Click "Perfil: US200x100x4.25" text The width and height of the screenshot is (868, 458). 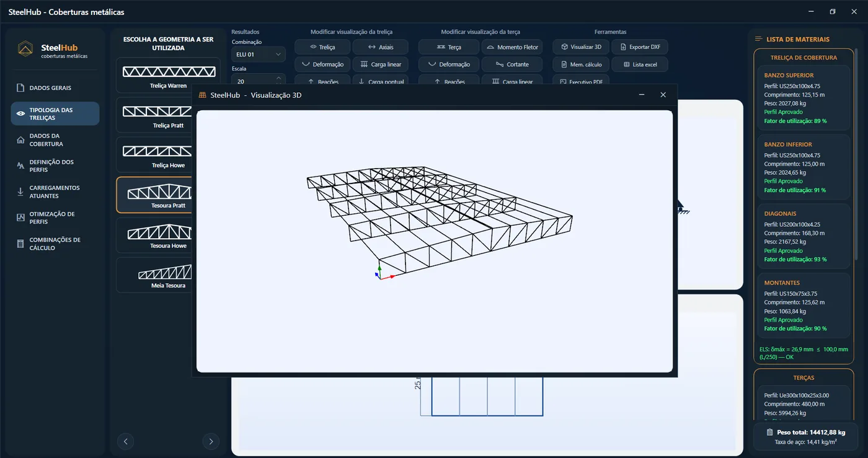tap(792, 224)
